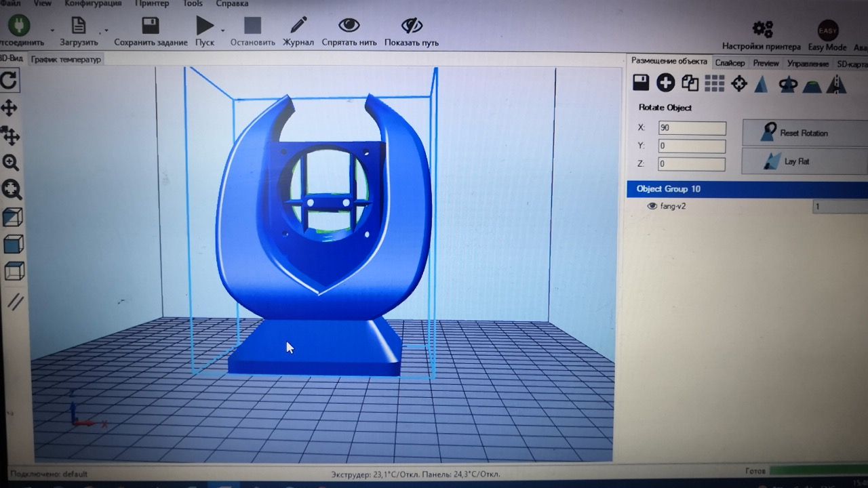Select the Object Group 10 row
868x488 pixels.
747,189
